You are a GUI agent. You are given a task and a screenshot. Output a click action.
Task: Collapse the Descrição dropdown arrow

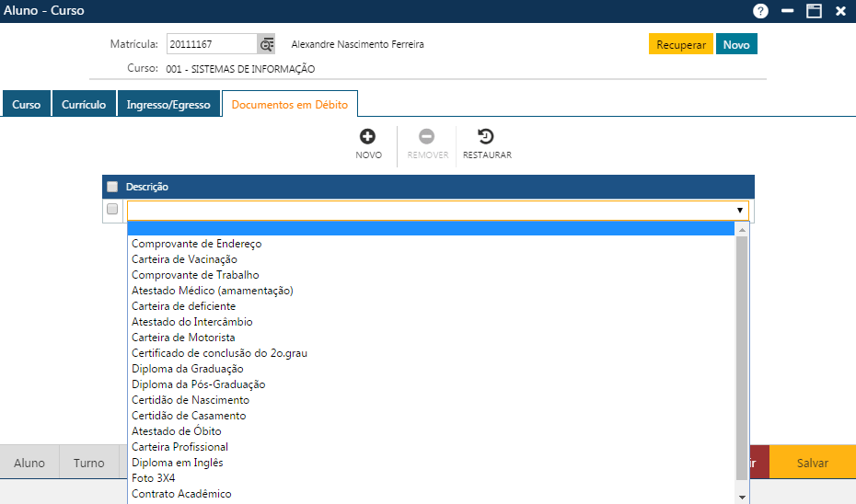pyautogui.click(x=740, y=211)
